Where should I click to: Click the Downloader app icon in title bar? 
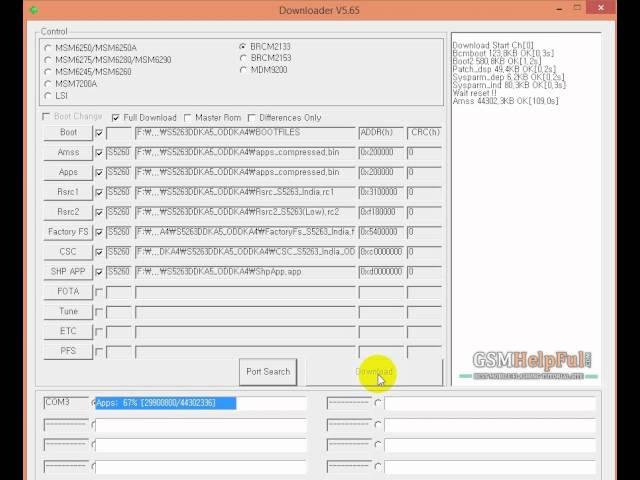[x=34, y=11]
